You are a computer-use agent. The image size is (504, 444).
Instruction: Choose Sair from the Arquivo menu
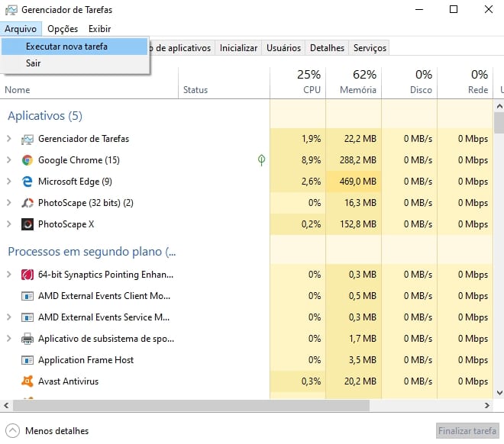coord(74,63)
